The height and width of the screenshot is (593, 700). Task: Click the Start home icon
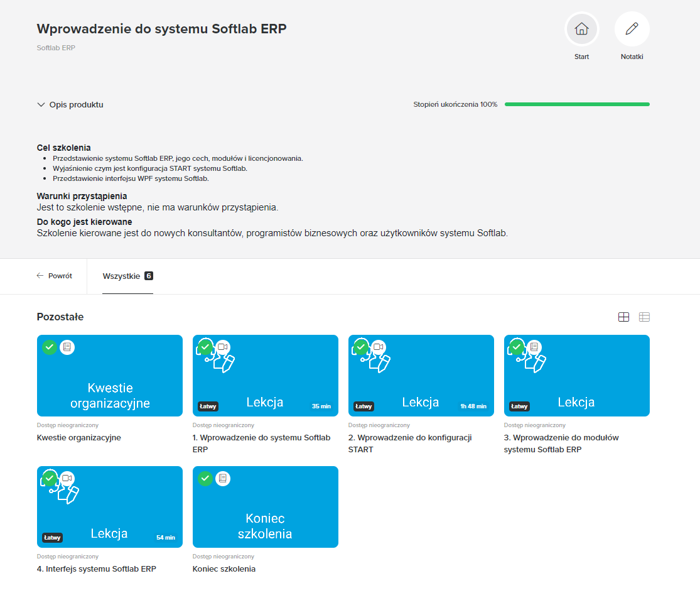pyautogui.click(x=581, y=28)
